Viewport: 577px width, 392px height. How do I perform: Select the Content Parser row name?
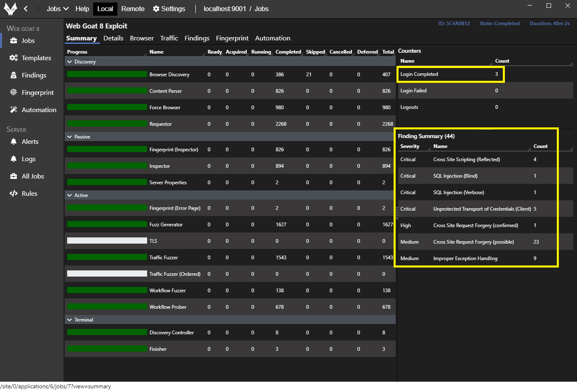[x=166, y=91]
